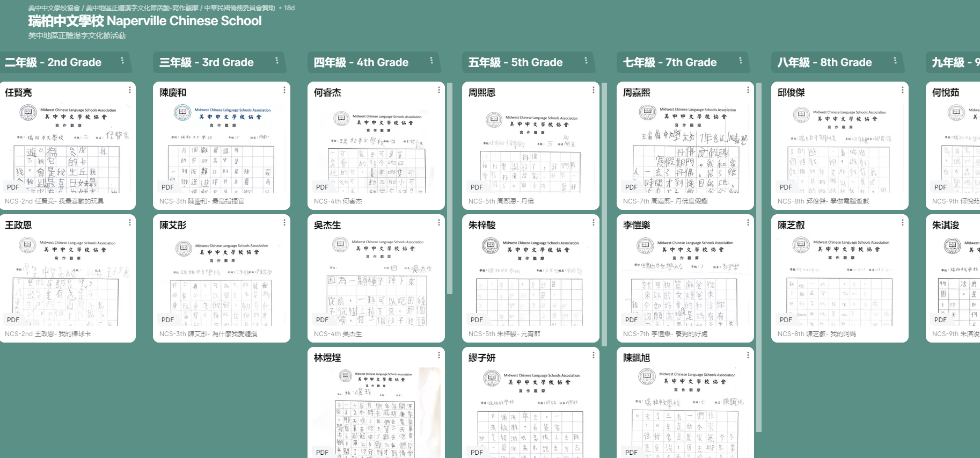
Task: Click caption NCS-5th 朱梓駿- 元宵節
Action: pyautogui.click(x=504, y=334)
